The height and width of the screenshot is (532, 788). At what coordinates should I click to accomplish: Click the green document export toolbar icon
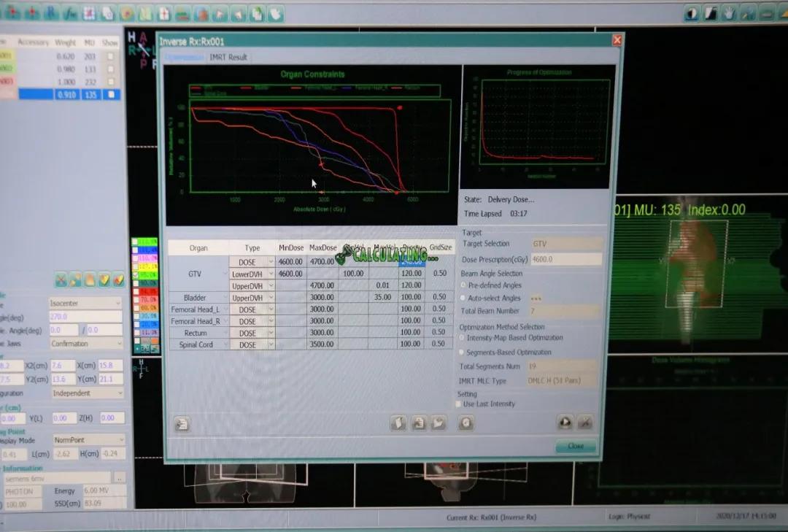(258, 14)
